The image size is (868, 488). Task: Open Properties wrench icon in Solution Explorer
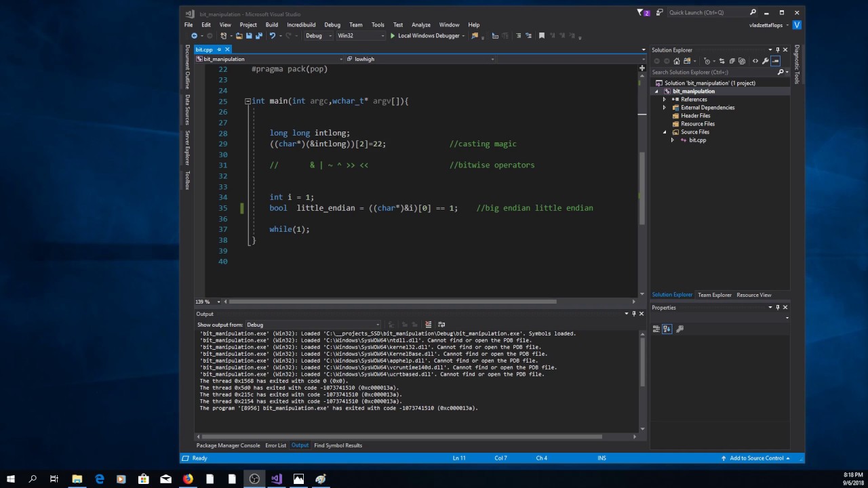[765, 61]
